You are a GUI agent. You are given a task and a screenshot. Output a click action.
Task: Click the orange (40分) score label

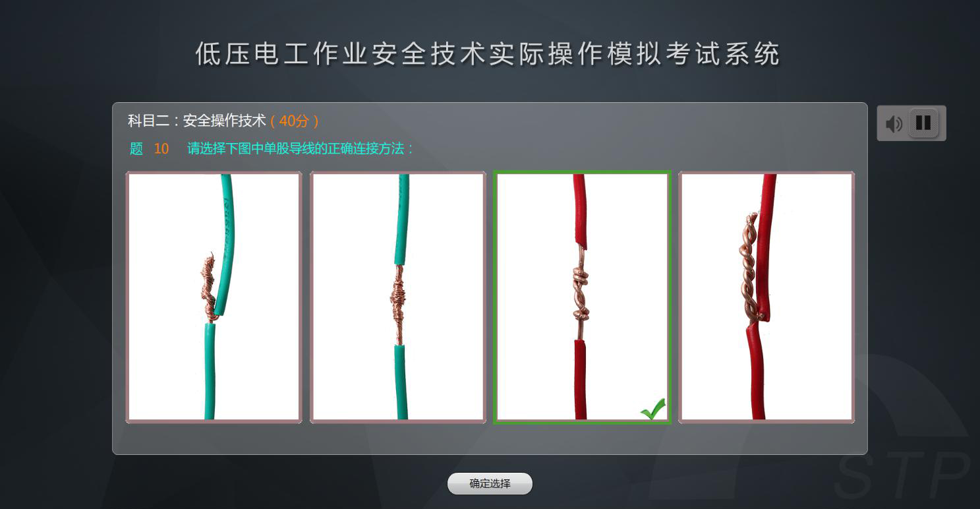295,121
